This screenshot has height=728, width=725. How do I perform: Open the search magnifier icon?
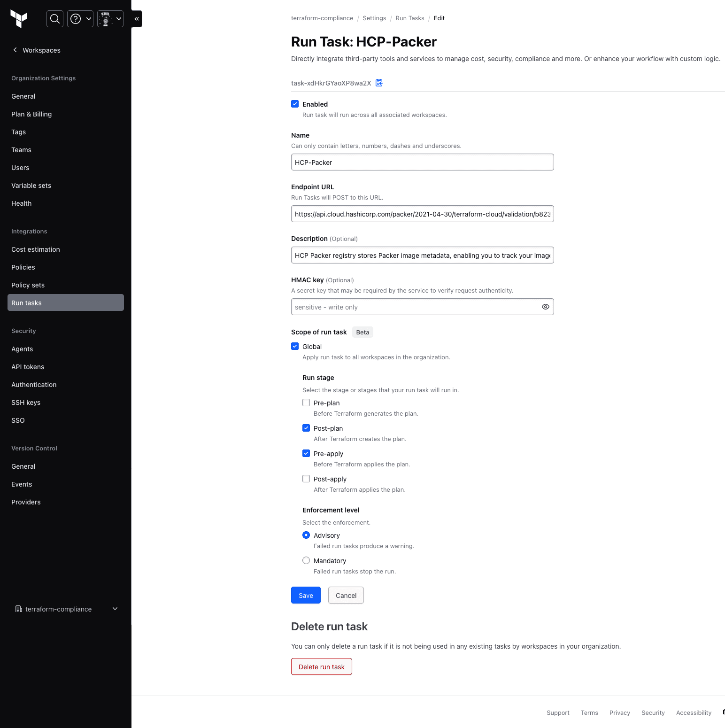point(55,19)
